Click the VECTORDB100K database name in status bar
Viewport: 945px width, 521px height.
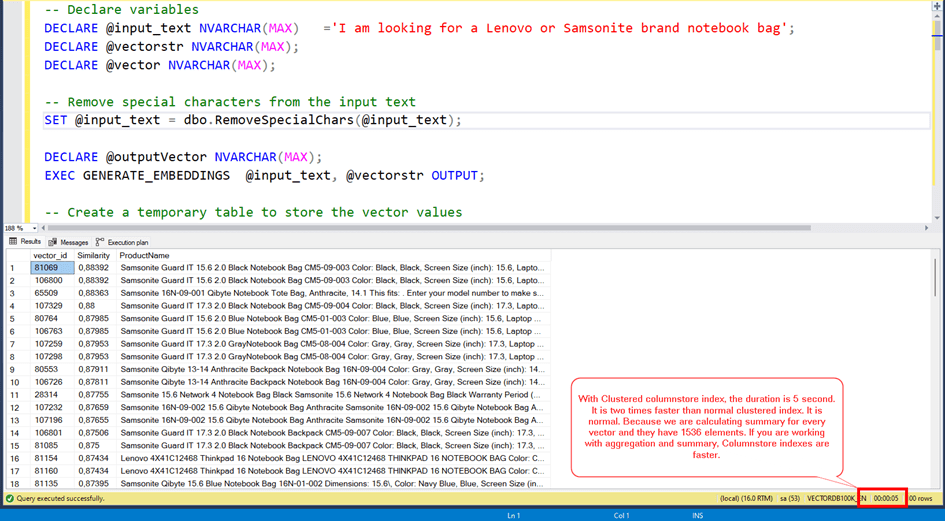(x=830, y=498)
